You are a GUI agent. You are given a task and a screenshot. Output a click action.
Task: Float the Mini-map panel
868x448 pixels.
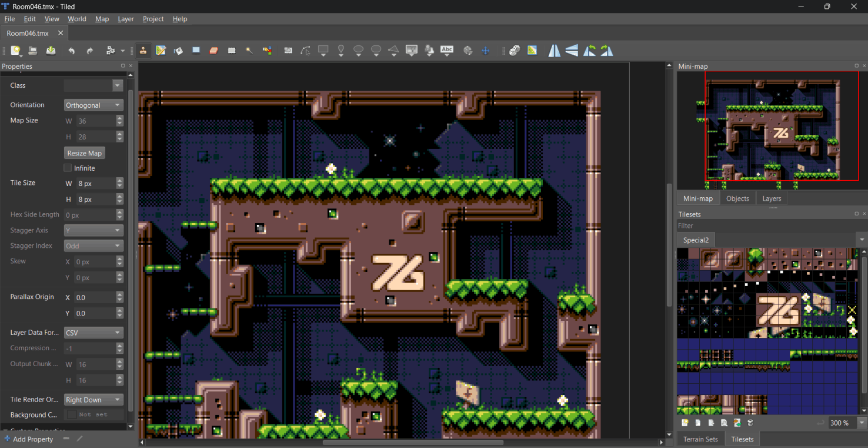coord(856,66)
